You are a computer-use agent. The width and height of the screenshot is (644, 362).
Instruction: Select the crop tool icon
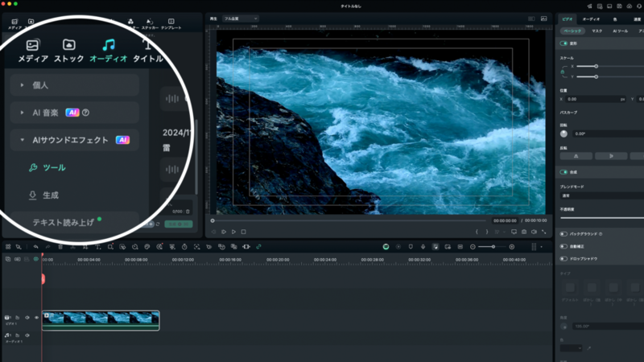(85, 247)
